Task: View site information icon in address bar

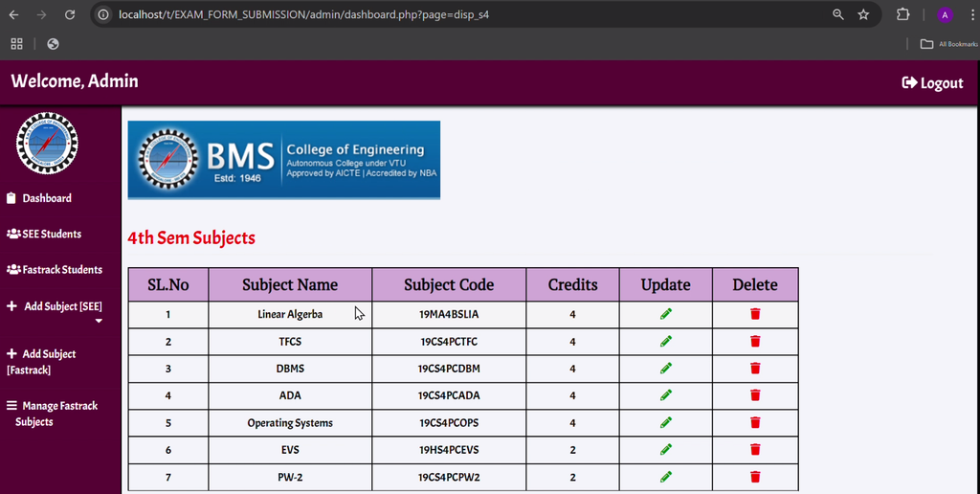Action: [x=103, y=14]
